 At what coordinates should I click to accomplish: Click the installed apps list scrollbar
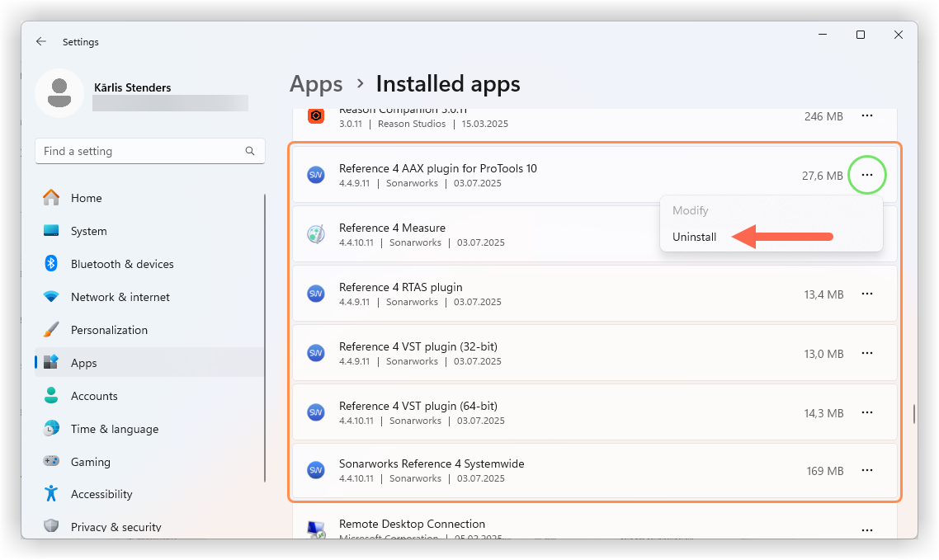[914, 414]
